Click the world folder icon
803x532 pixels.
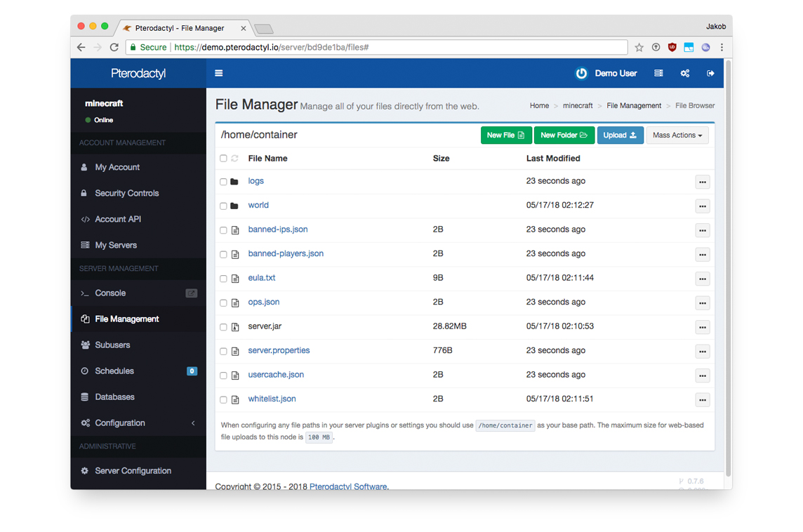(234, 206)
